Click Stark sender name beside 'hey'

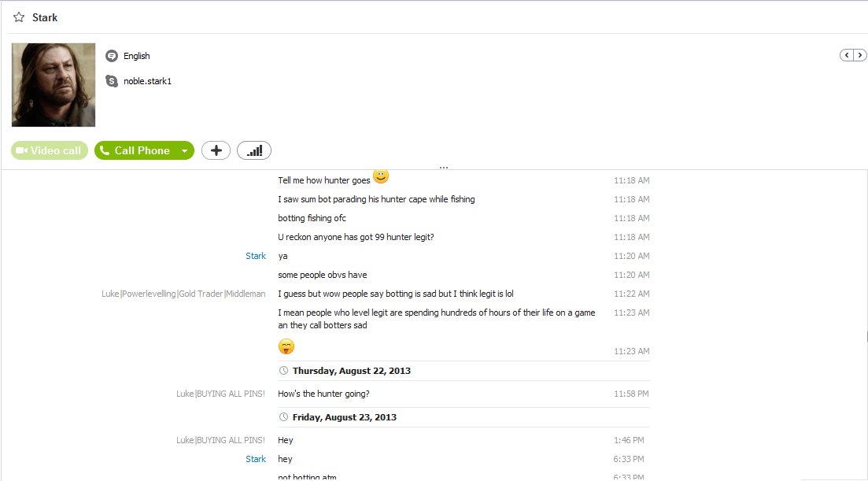[256, 459]
